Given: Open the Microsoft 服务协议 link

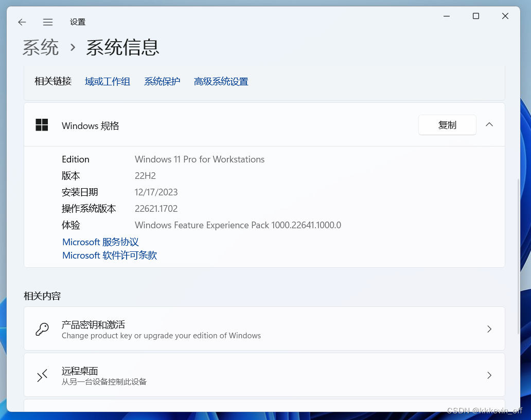Looking at the screenshot, I should pyautogui.click(x=100, y=242).
